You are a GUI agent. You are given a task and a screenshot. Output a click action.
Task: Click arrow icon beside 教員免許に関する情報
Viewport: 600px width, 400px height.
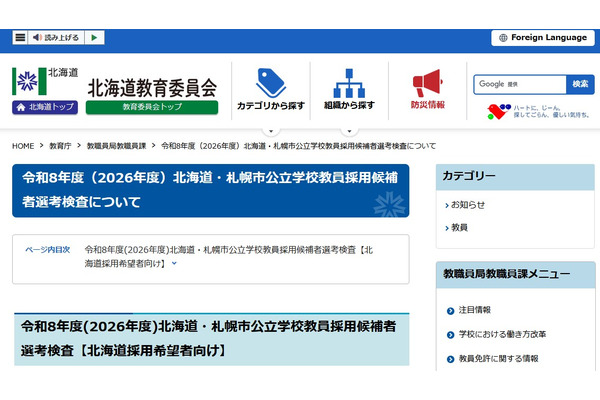(x=450, y=359)
